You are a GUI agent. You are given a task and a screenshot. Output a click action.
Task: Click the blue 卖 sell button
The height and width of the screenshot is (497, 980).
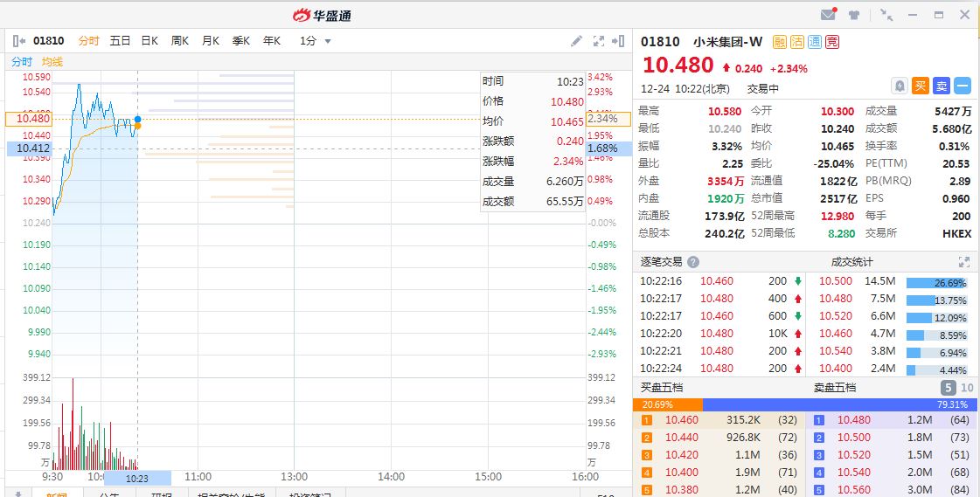click(x=942, y=86)
